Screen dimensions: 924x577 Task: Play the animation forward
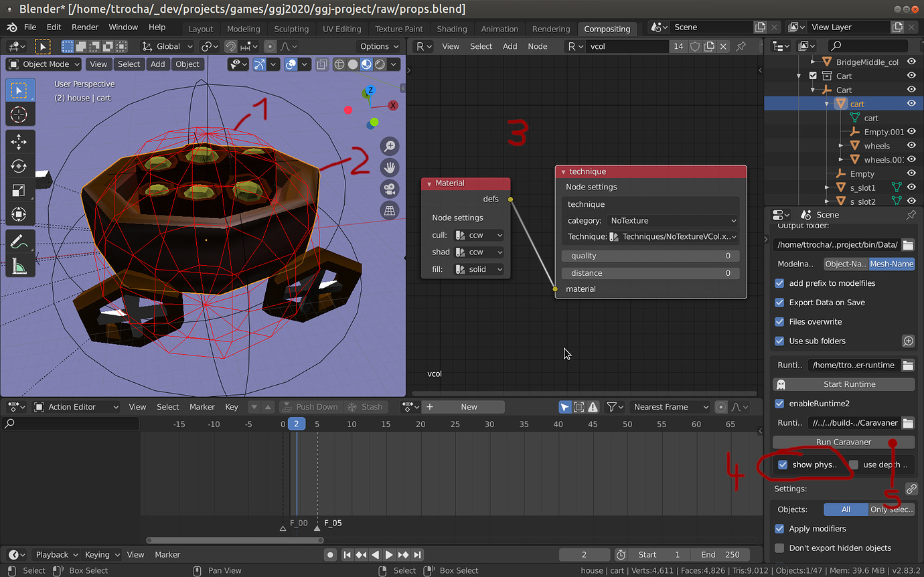click(389, 554)
